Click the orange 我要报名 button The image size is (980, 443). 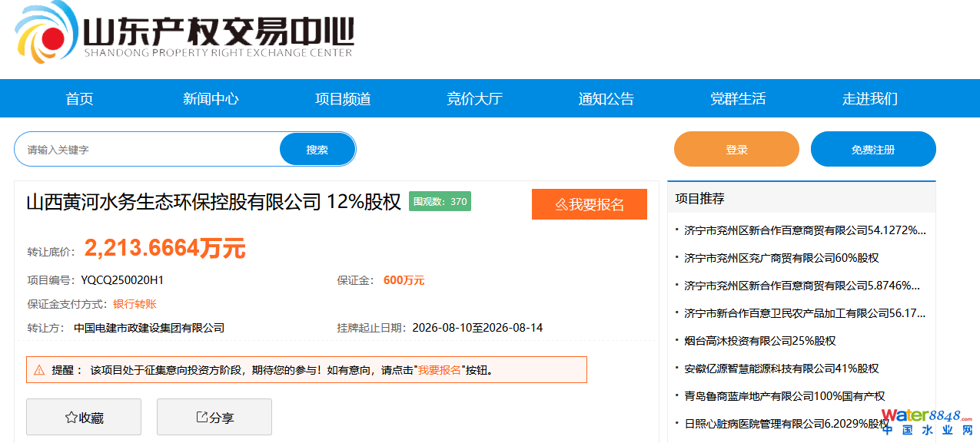point(590,204)
